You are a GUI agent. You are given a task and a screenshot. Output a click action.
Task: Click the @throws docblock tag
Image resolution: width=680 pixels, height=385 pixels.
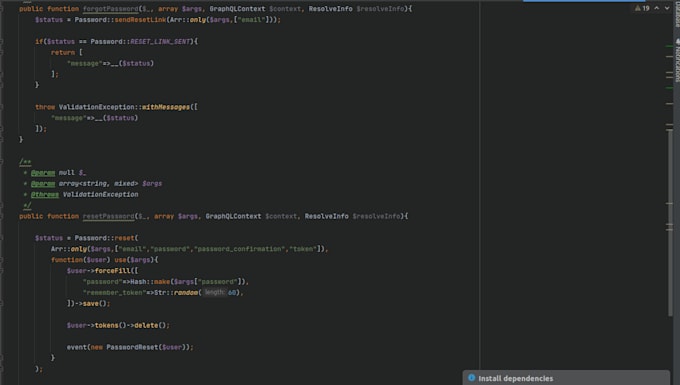point(45,195)
